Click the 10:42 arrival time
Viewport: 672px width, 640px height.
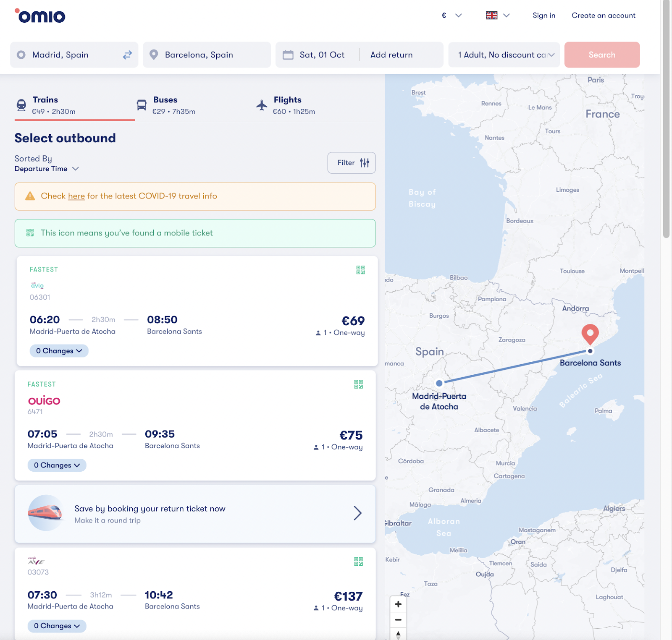tap(159, 595)
